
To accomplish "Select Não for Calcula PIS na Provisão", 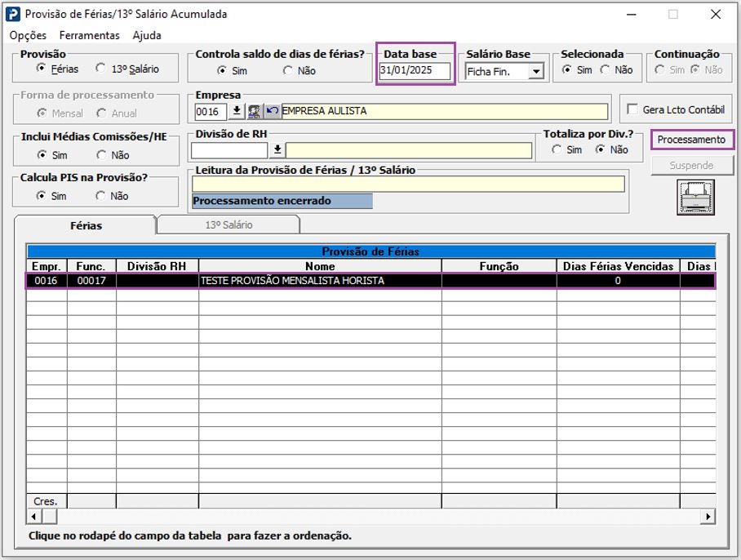I will coord(100,196).
